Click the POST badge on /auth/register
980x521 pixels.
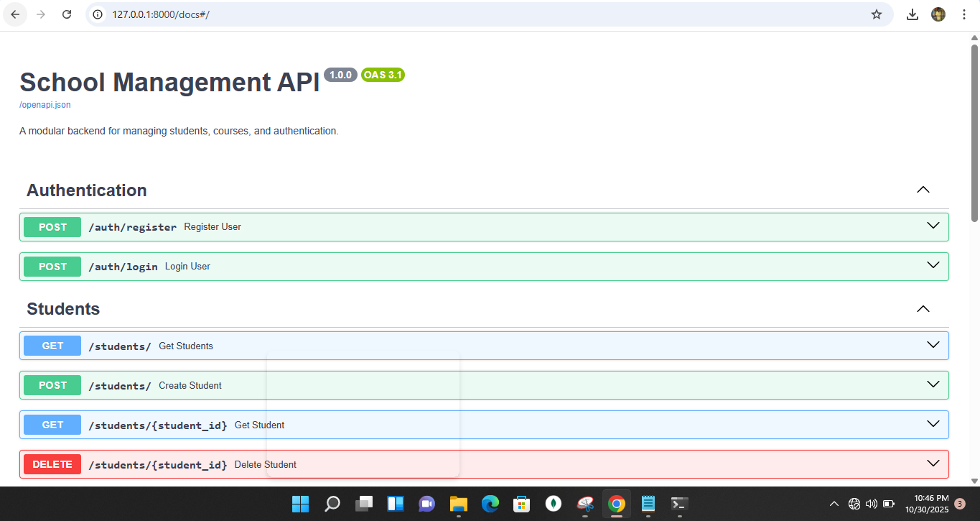pos(52,226)
